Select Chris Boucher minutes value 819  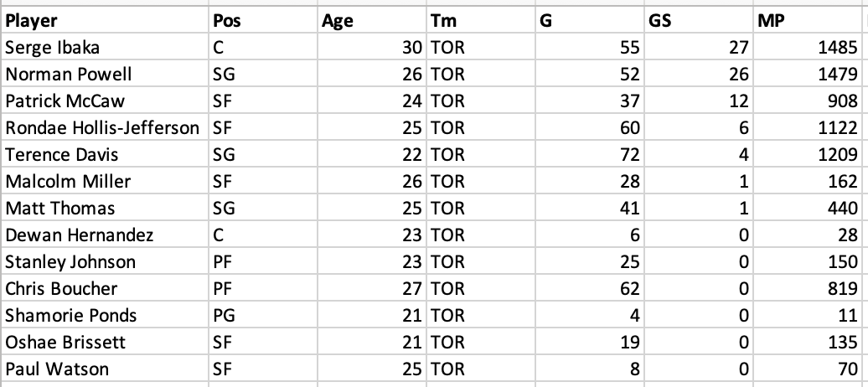809,288
